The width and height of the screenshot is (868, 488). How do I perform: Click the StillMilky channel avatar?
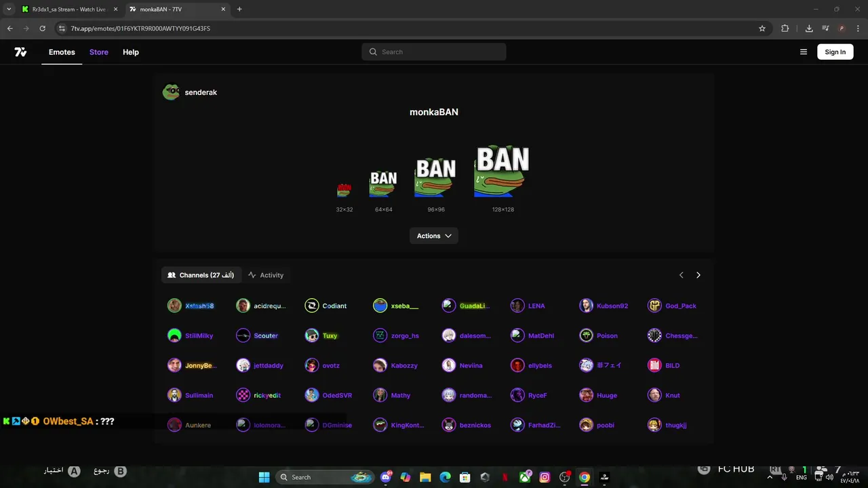click(x=174, y=335)
